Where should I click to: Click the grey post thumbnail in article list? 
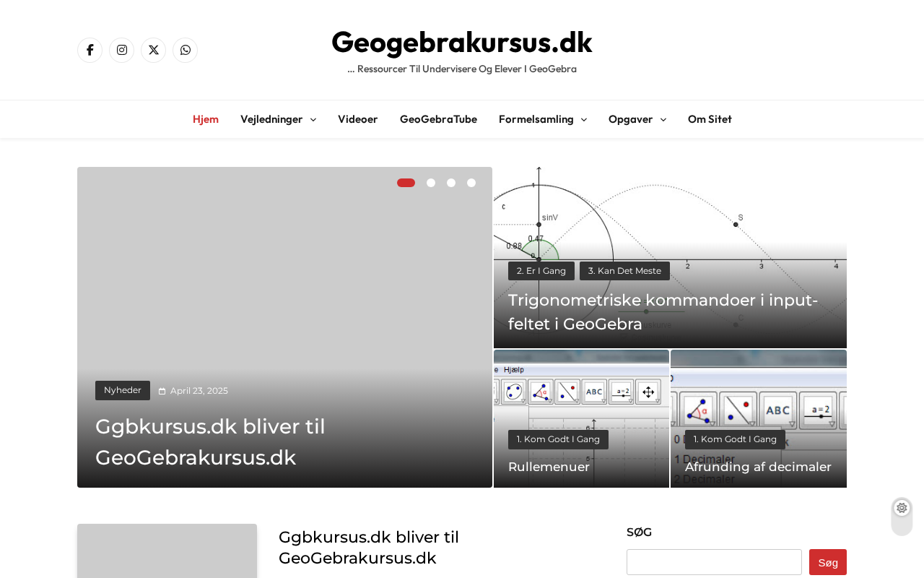[x=167, y=551]
